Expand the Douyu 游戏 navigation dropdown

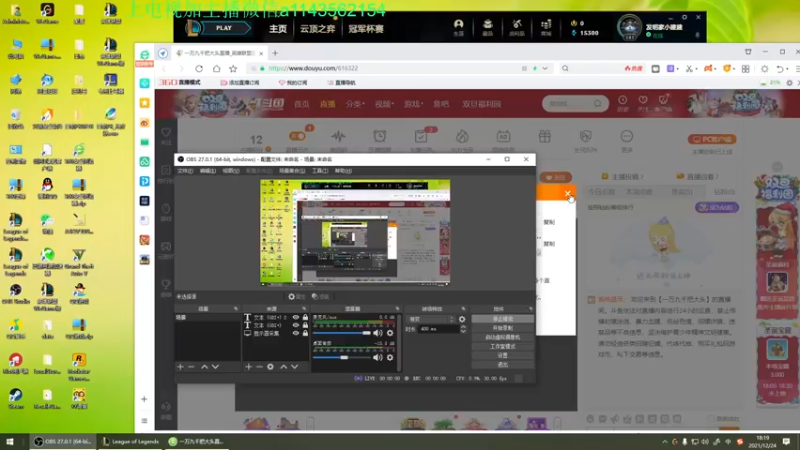[413, 104]
